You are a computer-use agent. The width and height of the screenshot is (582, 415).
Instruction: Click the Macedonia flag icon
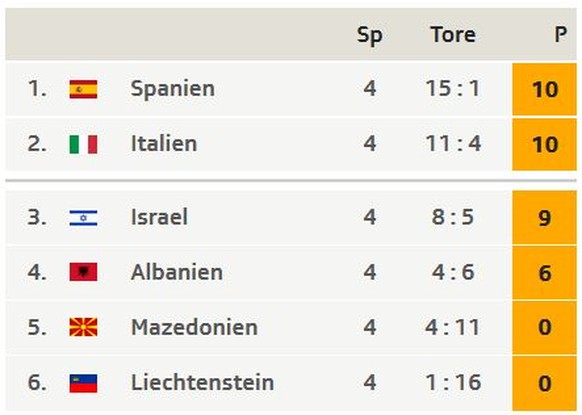[x=83, y=327]
